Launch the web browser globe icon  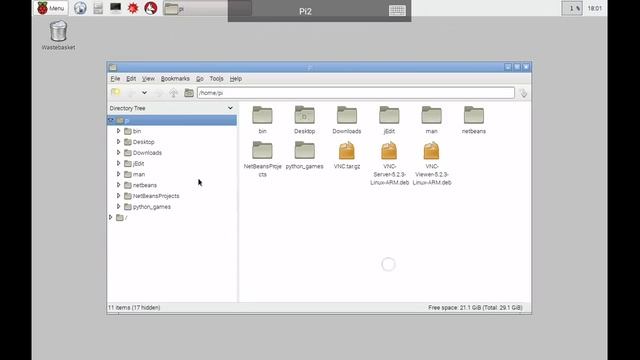pyautogui.click(x=80, y=8)
